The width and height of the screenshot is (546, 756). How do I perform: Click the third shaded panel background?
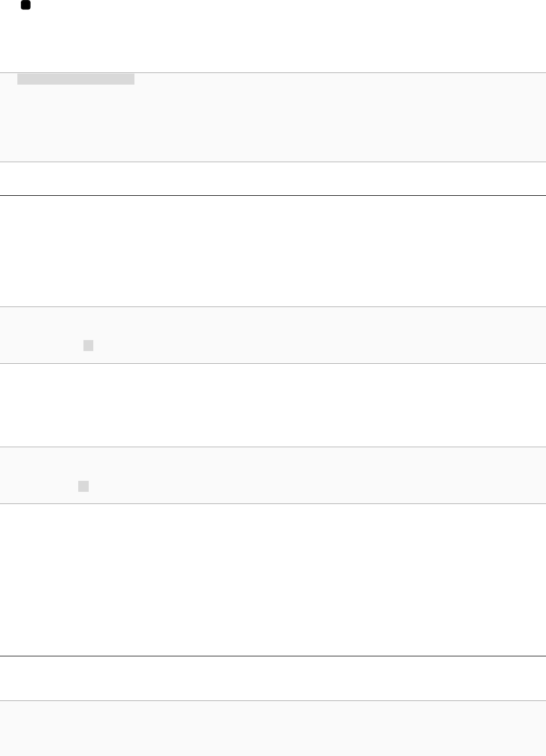tap(273, 475)
